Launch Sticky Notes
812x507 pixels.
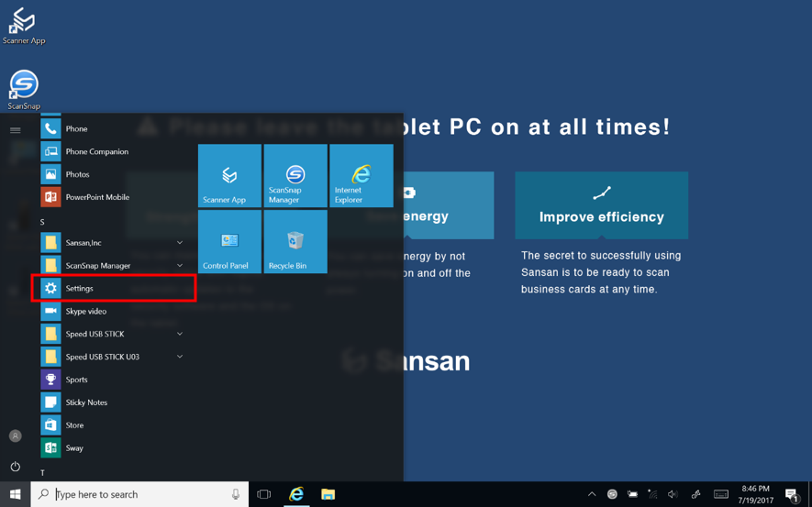113,402
